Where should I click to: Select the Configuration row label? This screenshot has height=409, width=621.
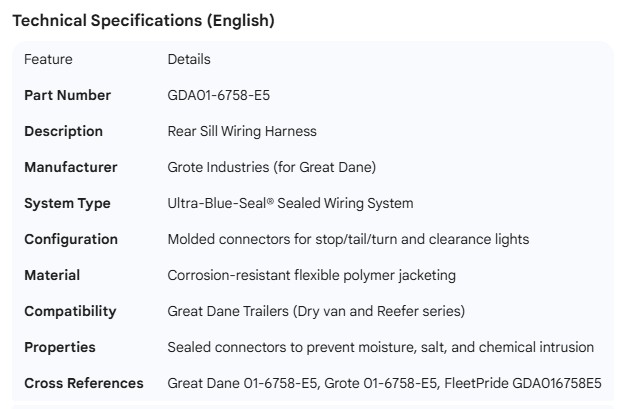tap(71, 240)
